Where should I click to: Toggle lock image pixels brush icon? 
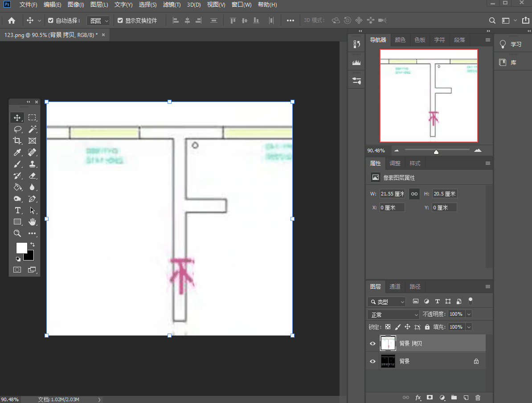coord(397,327)
